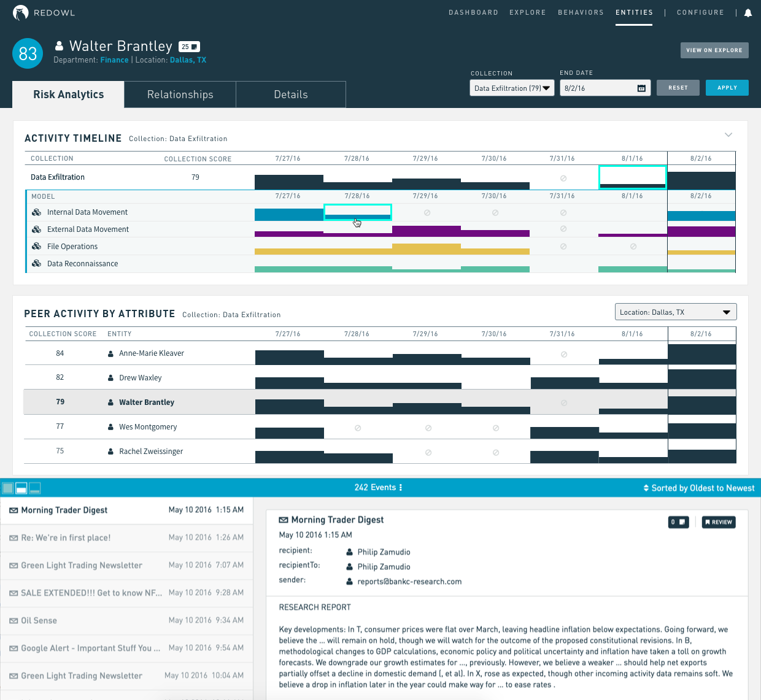Open Green Light Trading Newsletter event at 10:04 AM
Screen dimensions: 761x700
[126, 676]
